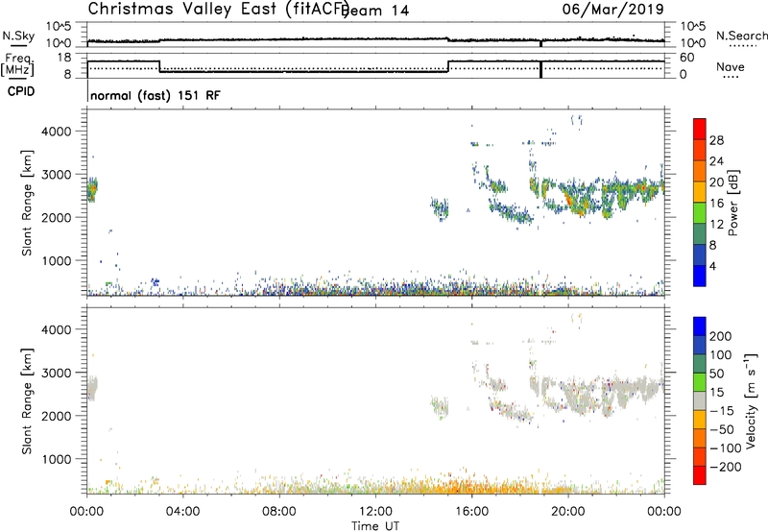
Task: Click the gray band of the Velocity color bar
Action: point(700,400)
